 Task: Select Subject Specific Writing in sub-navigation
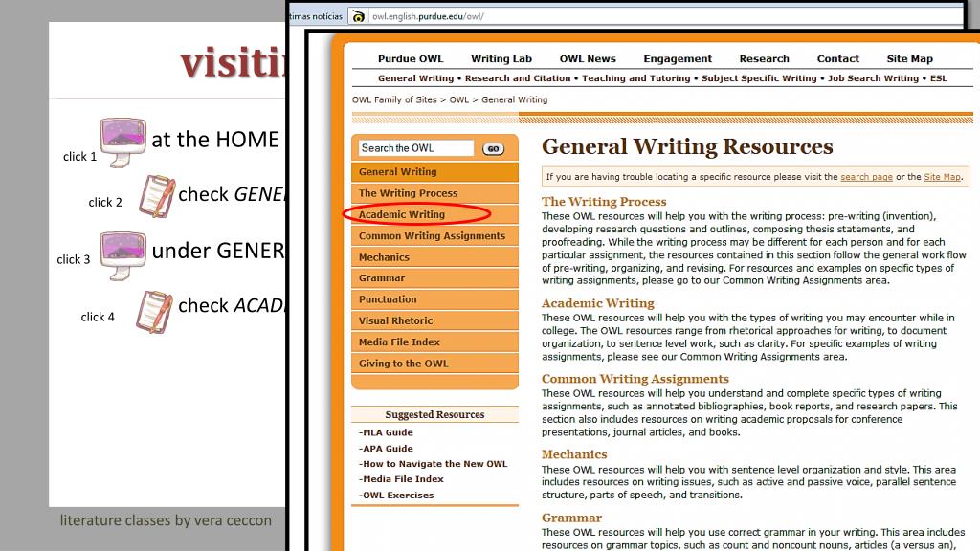759,78
